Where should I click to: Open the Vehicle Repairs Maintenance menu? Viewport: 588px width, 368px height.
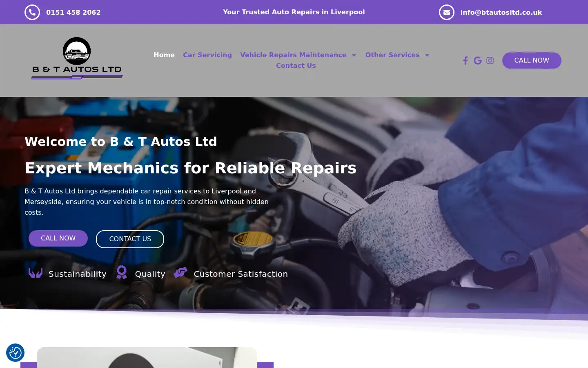pos(293,55)
